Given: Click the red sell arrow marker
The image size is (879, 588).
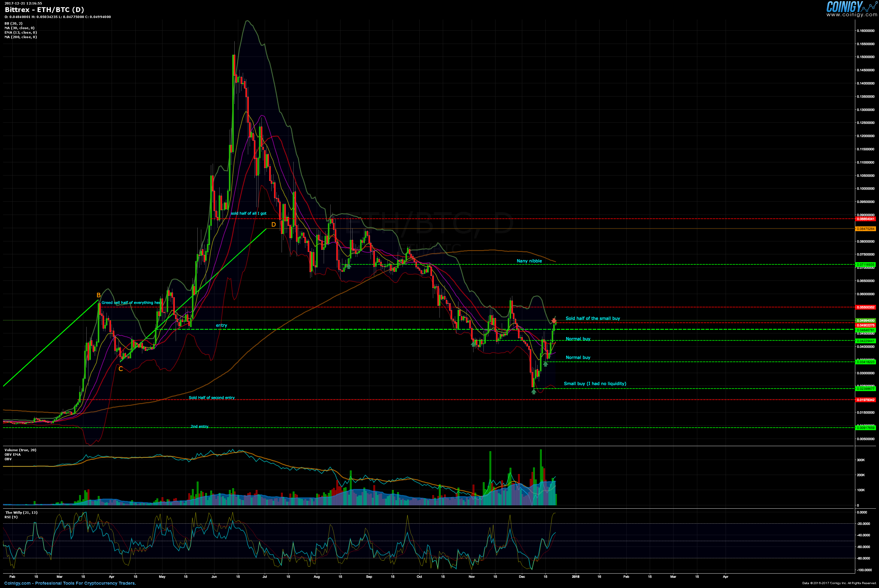Looking at the screenshot, I should click(x=554, y=321).
